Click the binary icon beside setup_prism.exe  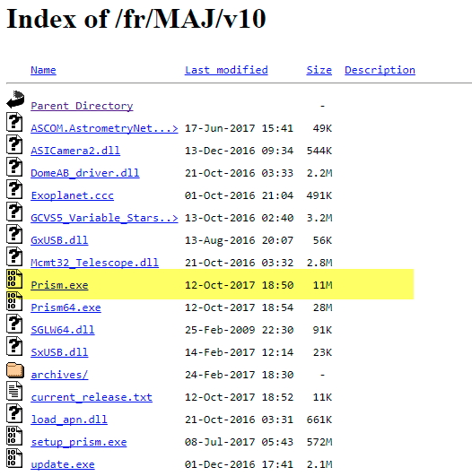point(14,436)
